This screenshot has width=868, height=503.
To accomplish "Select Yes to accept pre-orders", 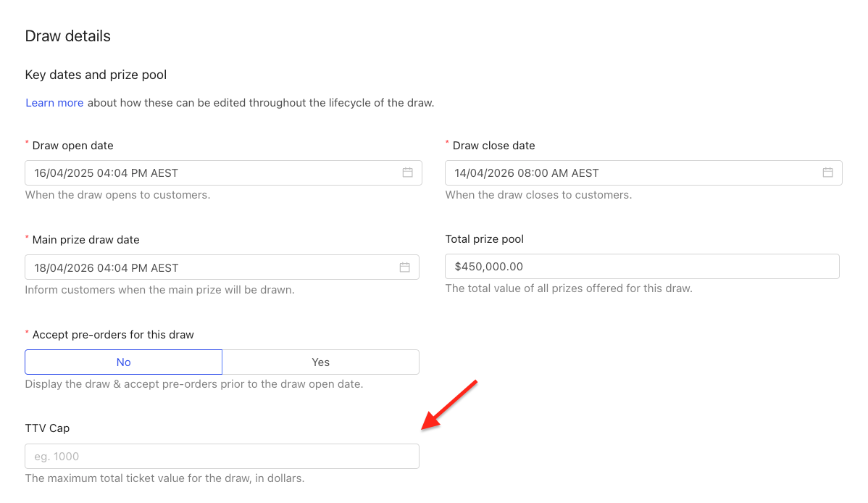I will pos(320,362).
